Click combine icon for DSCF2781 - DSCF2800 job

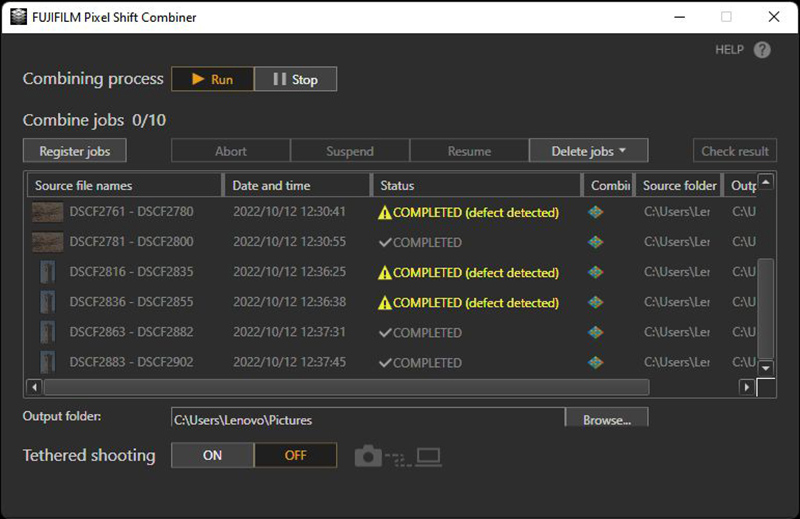[x=596, y=242]
